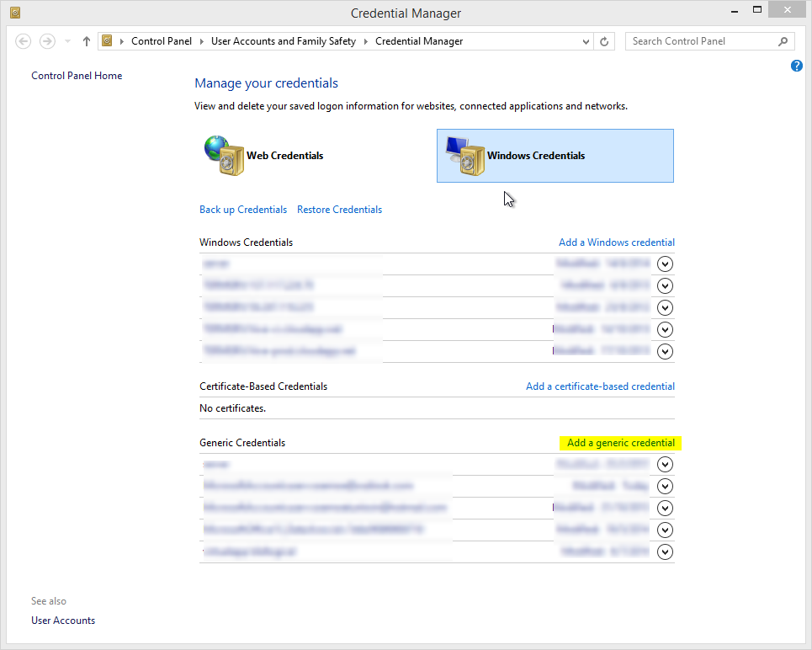Click the Forward navigation arrow
This screenshot has height=650, width=812.
tap(48, 41)
